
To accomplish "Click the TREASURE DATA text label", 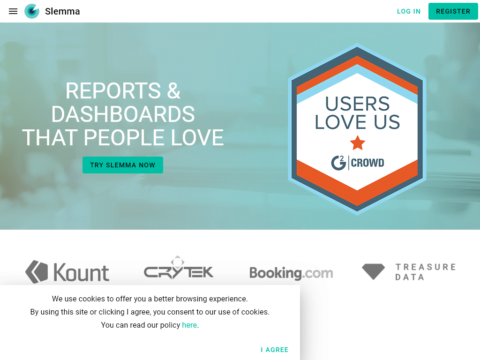I will [426, 272].
